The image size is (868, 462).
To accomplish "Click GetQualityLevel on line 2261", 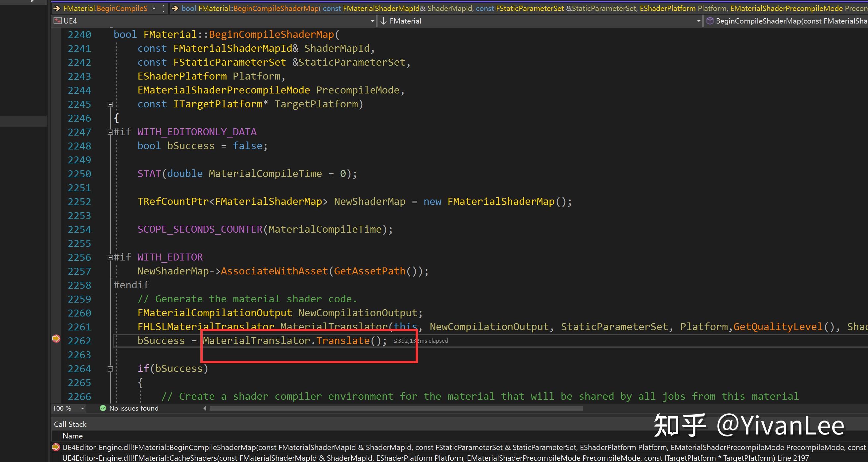I will pyautogui.click(x=778, y=327).
